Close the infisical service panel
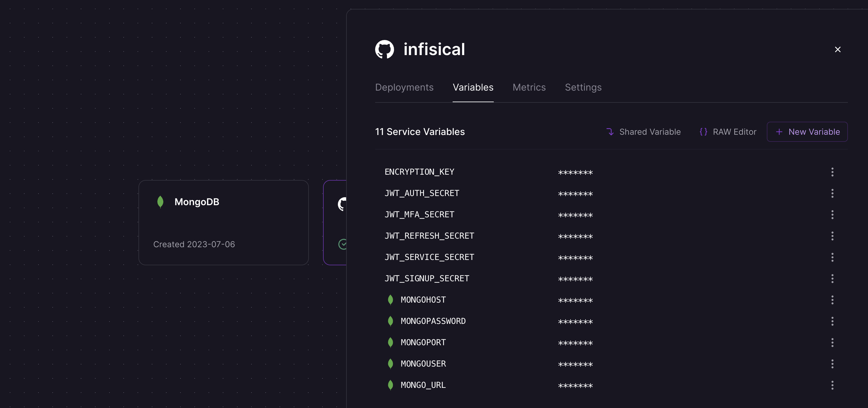This screenshot has width=868, height=408. [838, 49]
